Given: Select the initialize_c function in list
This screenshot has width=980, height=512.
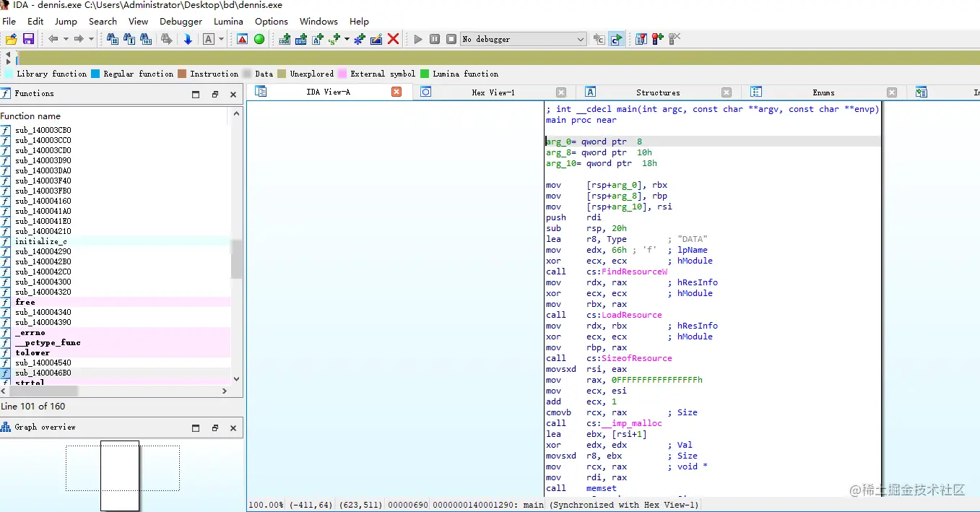Looking at the screenshot, I should pos(41,241).
